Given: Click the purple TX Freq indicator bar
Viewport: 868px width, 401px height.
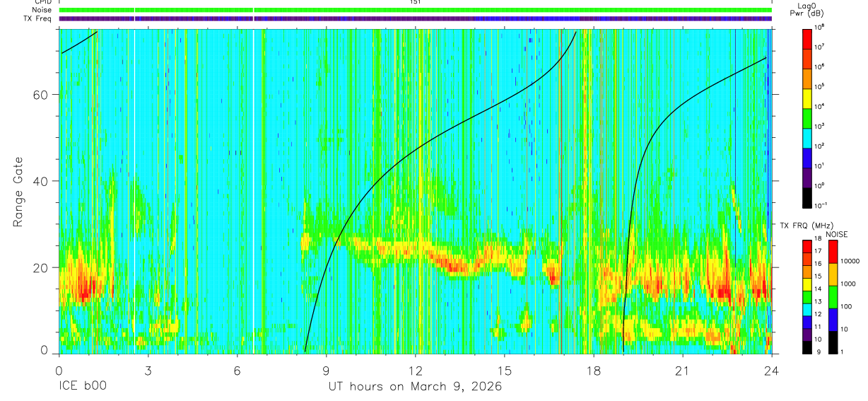Looking at the screenshot, I should point(416,18).
